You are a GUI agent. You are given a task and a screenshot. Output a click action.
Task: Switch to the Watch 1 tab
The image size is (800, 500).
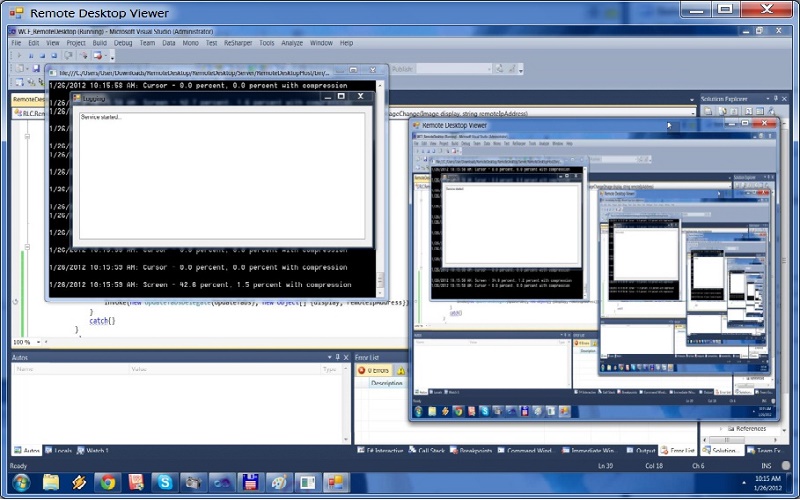pyautogui.click(x=93, y=451)
